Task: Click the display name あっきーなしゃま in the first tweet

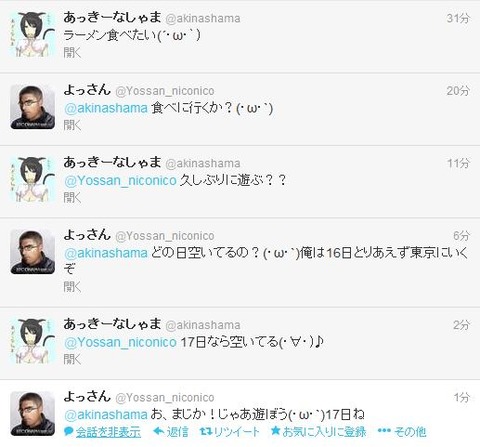Action: pos(112,17)
